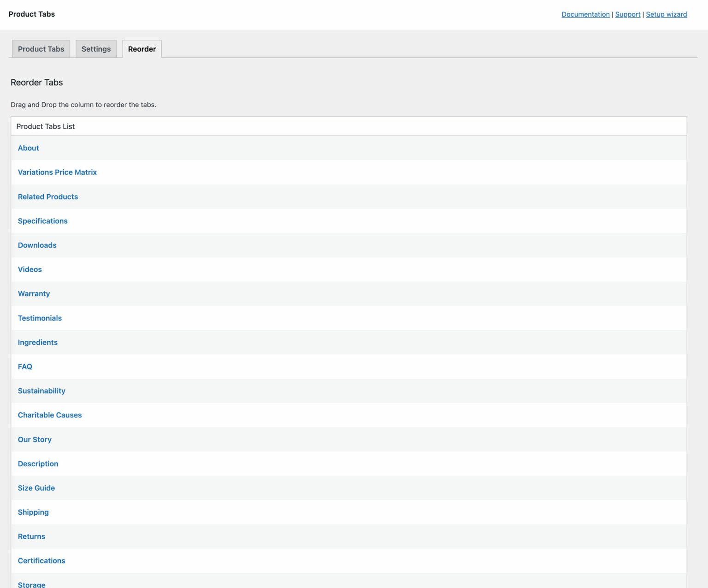
Task: Open the Sustainability tab entry
Action: (41, 391)
